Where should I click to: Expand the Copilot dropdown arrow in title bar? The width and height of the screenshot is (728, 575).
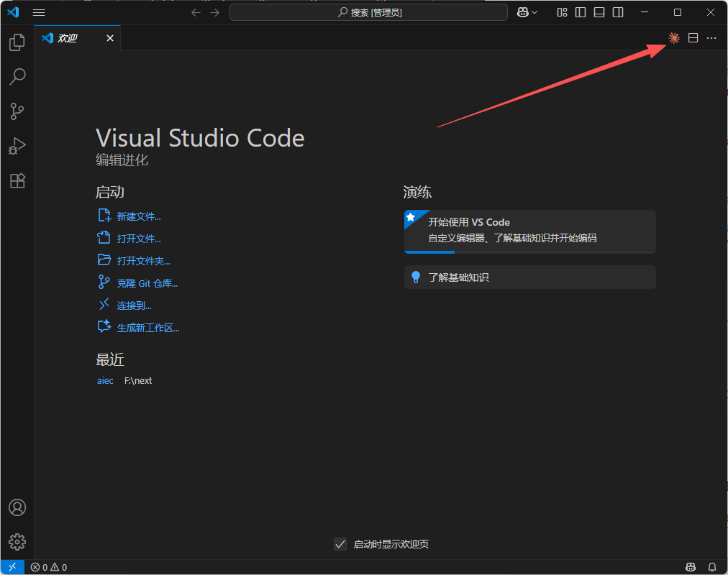[x=534, y=12]
